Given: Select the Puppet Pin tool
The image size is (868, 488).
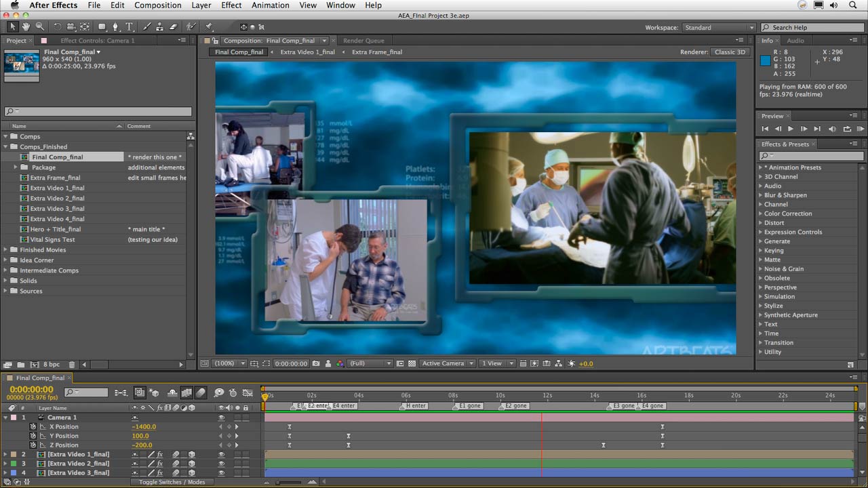Looking at the screenshot, I should pyautogui.click(x=209, y=27).
